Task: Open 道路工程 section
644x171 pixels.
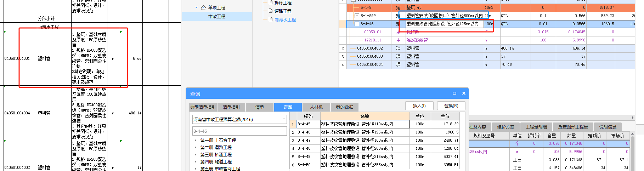Action: 283,11
